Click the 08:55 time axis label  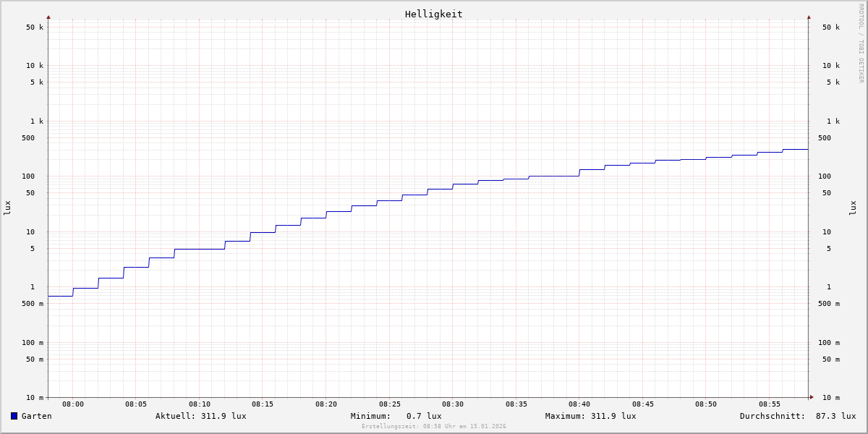(x=770, y=404)
